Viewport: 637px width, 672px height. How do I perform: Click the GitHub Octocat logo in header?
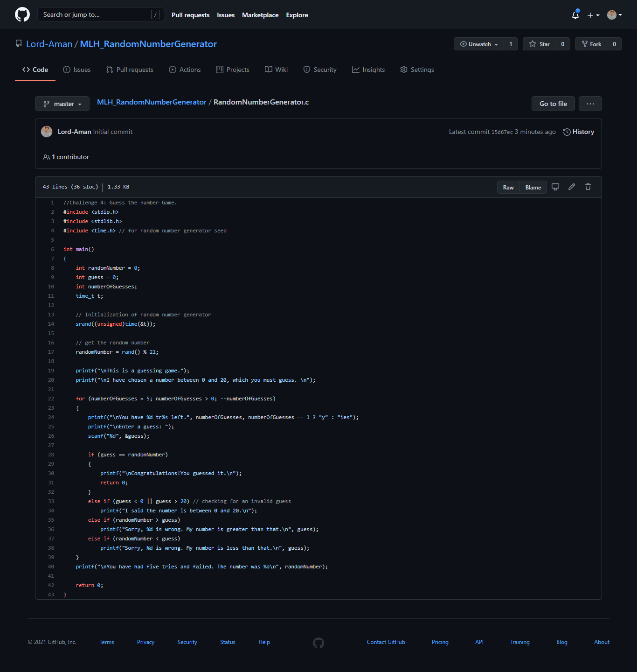(22, 14)
